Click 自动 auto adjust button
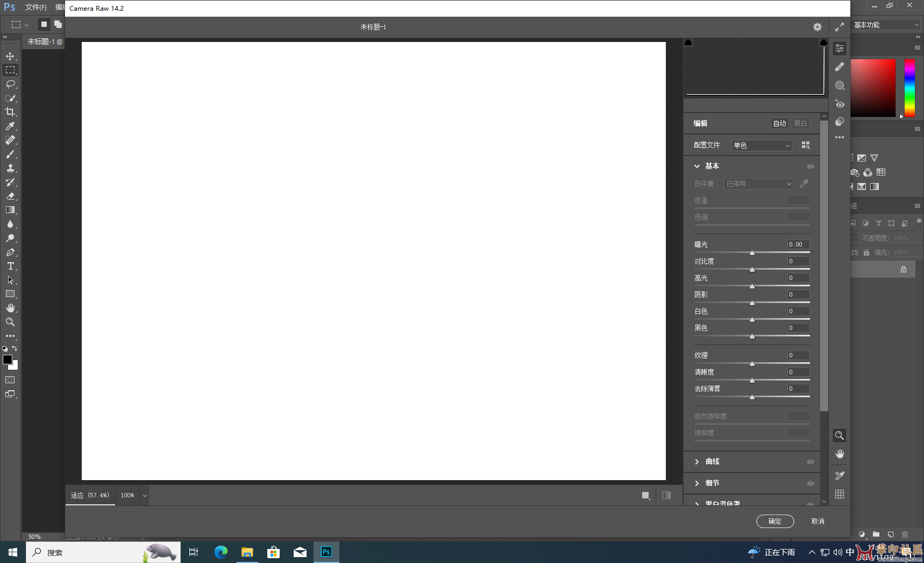The image size is (924, 563). [780, 123]
